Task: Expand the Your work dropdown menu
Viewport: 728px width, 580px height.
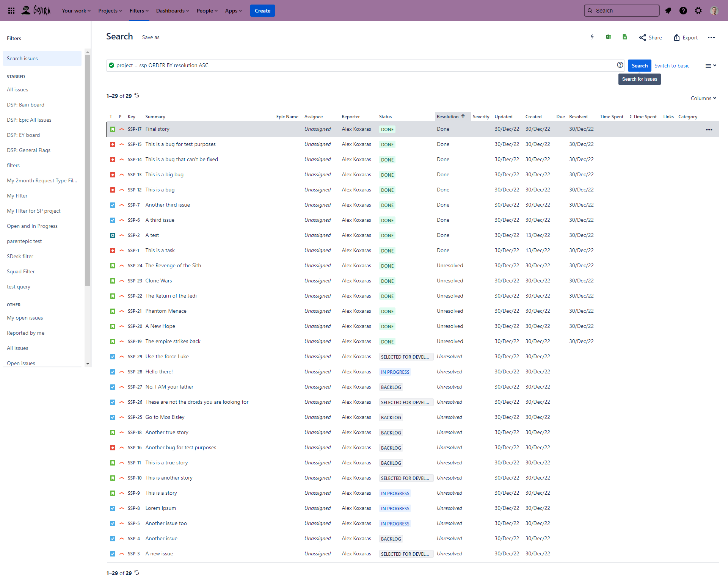Action: (x=76, y=11)
